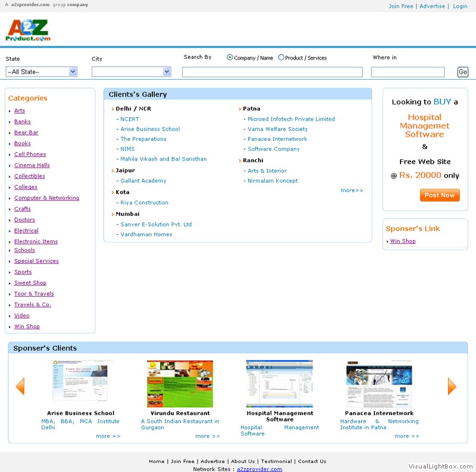Click more>> in Clients's Gallery

(352, 190)
